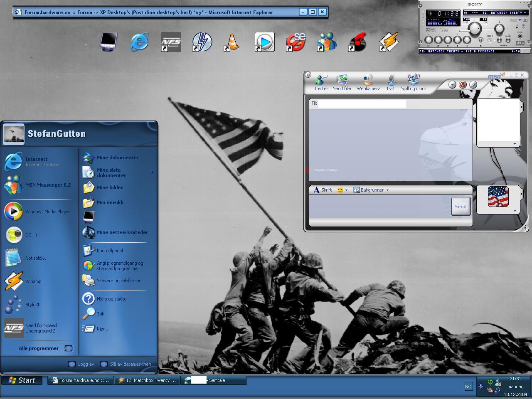Viewport: 532px width, 399px height.
Task: Stop playback in Winamp
Action: [x=457, y=40]
